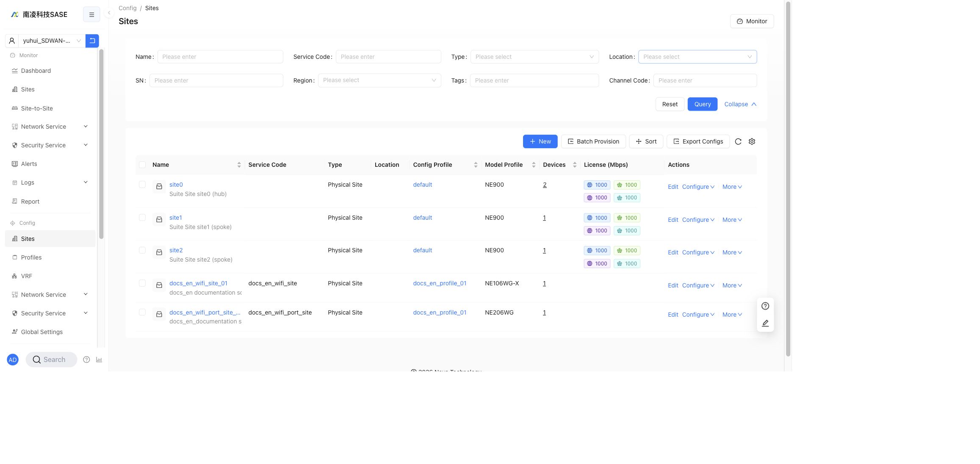Screen dimensions: 980x464
Task: Select the site0 row checkbox
Action: tap(142, 185)
